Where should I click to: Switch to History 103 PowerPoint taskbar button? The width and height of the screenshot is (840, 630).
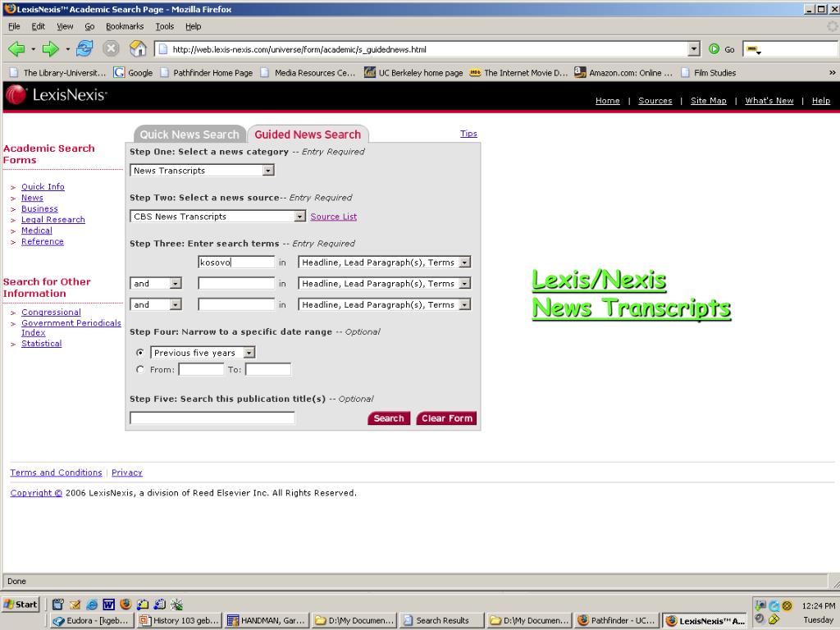click(179, 620)
